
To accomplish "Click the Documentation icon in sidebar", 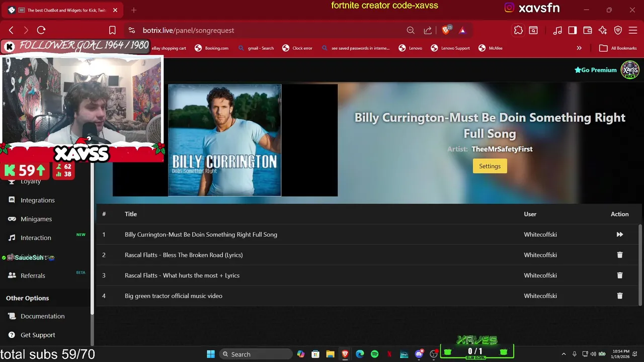I will (x=12, y=316).
